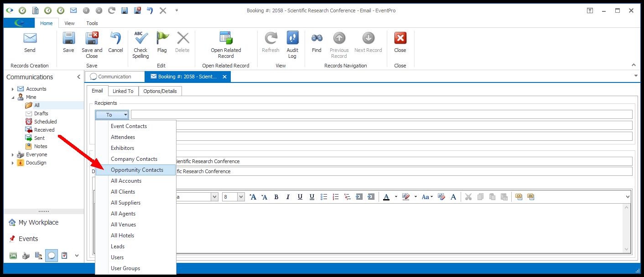Click the font color A button
The image size is (644, 277).
click(386, 197)
